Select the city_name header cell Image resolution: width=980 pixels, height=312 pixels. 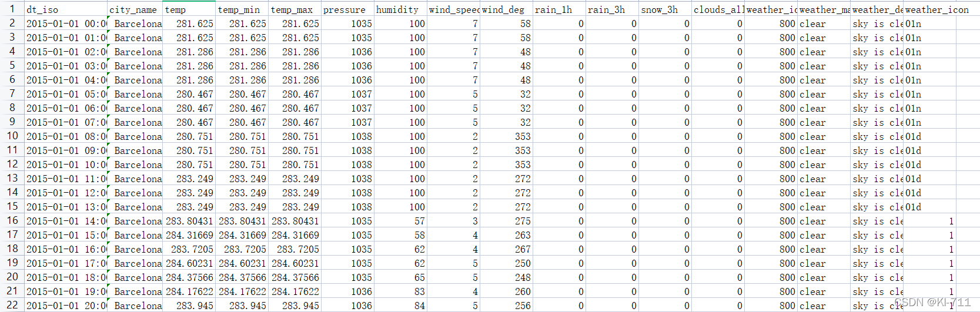tap(135, 9)
